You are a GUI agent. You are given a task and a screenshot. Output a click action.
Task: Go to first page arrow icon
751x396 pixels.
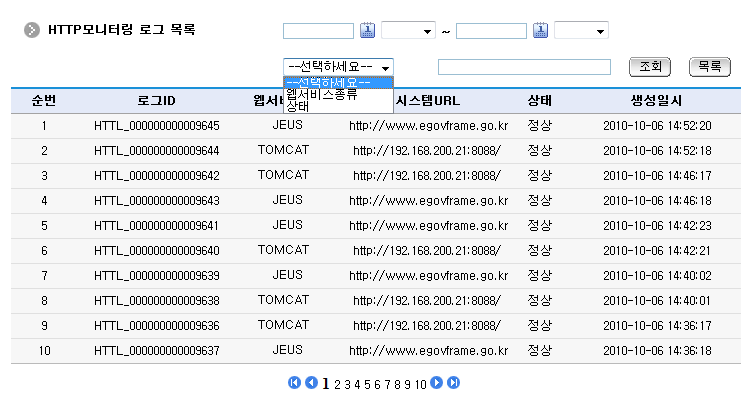pos(295,383)
